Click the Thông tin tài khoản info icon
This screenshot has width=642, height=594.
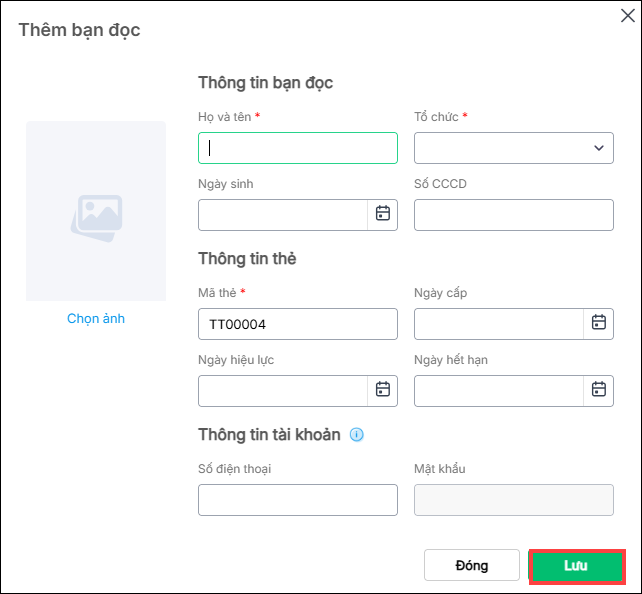coord(356,435)
